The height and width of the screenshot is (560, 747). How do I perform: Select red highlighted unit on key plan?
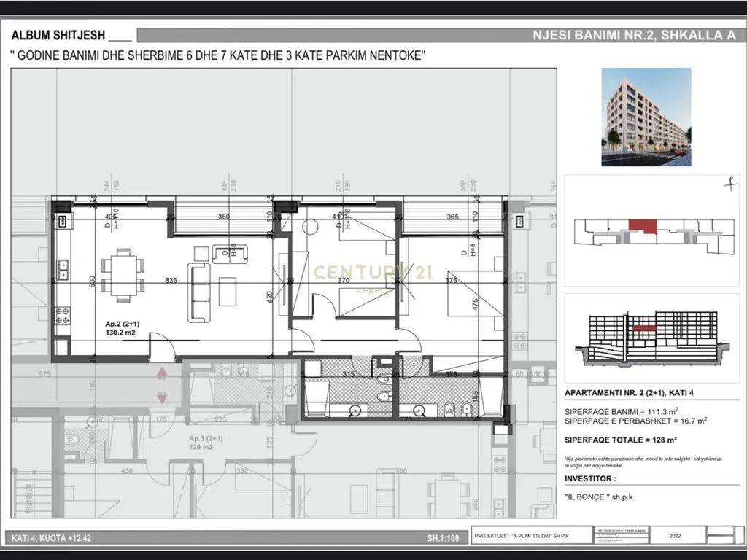pos(643,224)
